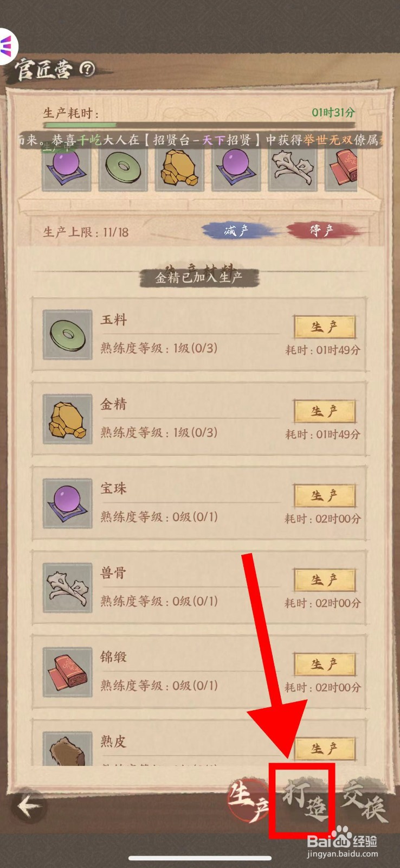Click the green production time progress bar
The image size is (400, 868).
pos(80,125)
